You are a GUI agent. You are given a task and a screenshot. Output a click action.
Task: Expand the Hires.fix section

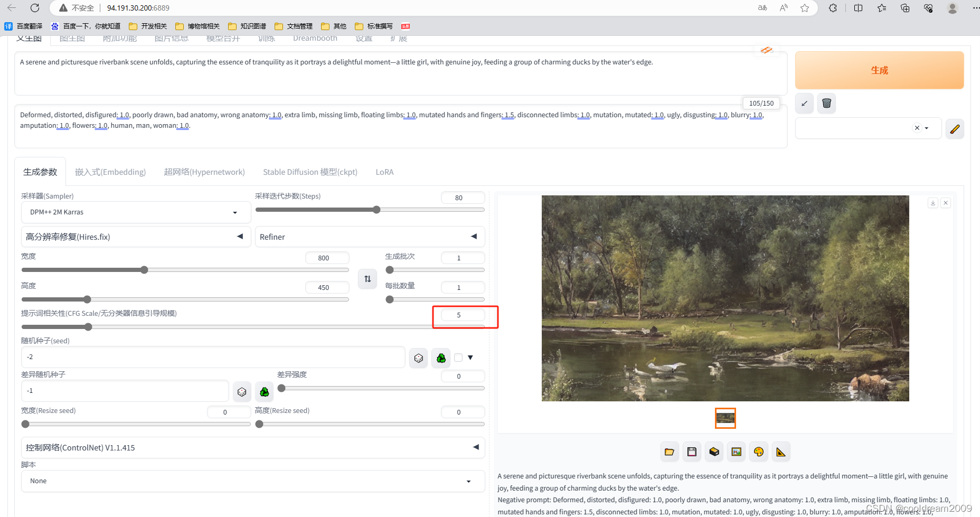pos(136,237)
